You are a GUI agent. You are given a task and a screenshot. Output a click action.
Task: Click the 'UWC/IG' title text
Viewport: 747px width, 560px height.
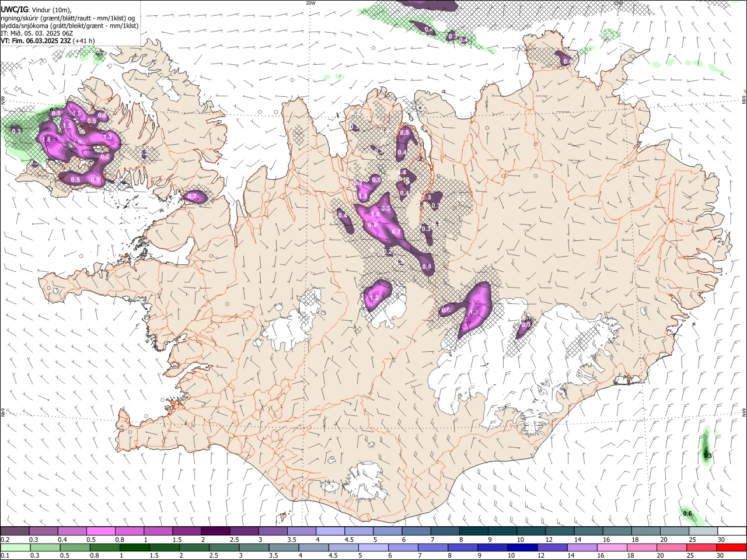14,10
